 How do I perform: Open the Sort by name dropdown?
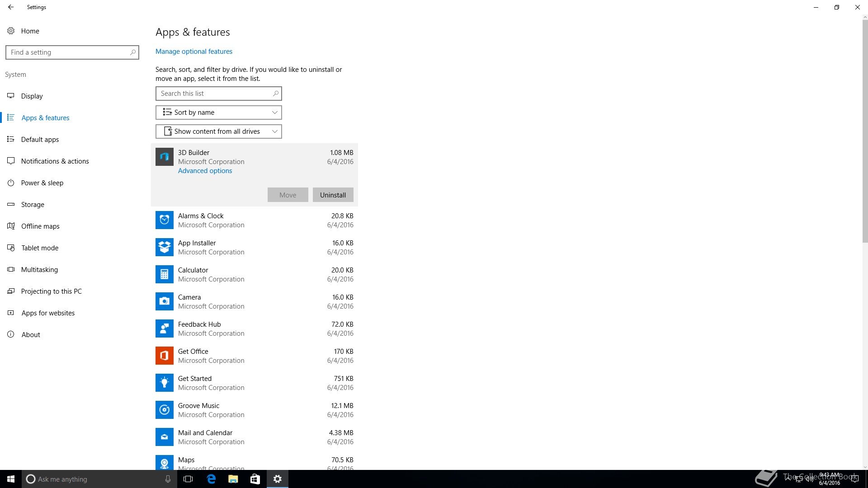click(218, 113)
